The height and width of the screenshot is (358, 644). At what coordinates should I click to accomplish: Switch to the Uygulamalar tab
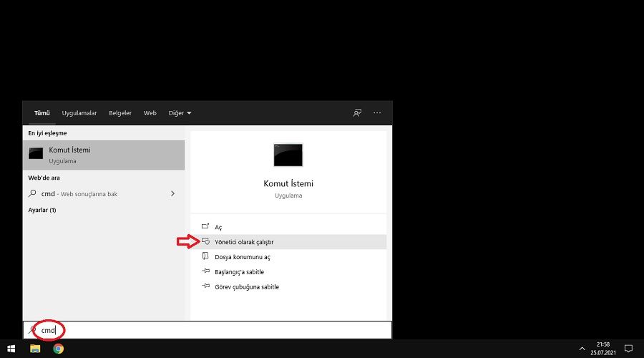pos(79,113)
